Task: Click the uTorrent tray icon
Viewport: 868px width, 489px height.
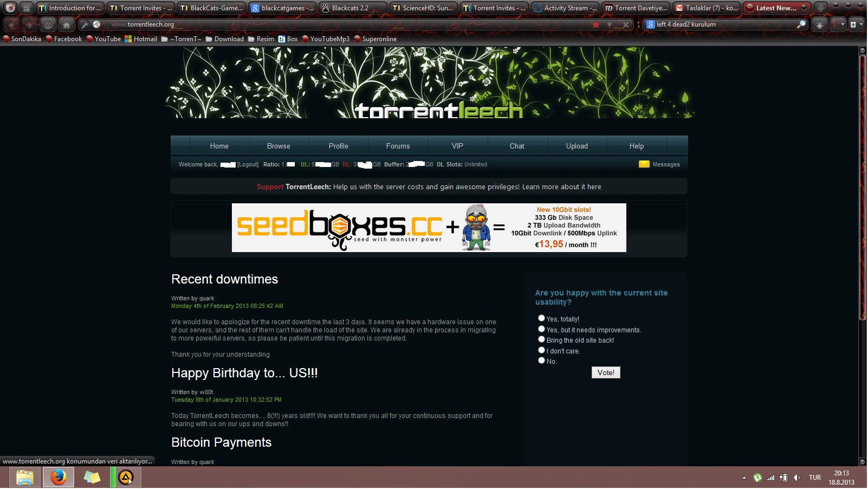Action: pyautogui.click(x=757, y=478)
